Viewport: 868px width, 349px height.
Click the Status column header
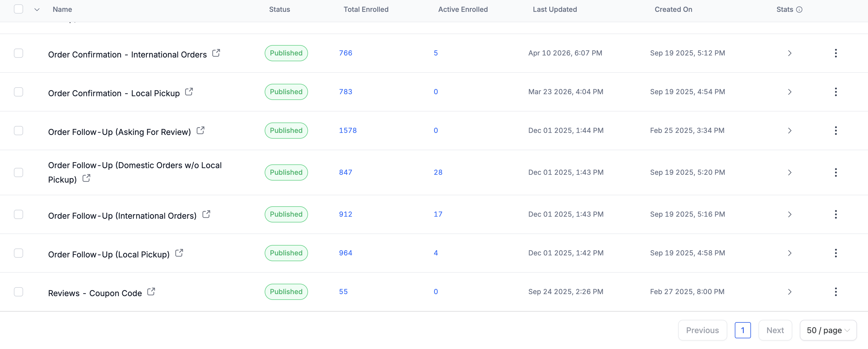click(279, 10)
